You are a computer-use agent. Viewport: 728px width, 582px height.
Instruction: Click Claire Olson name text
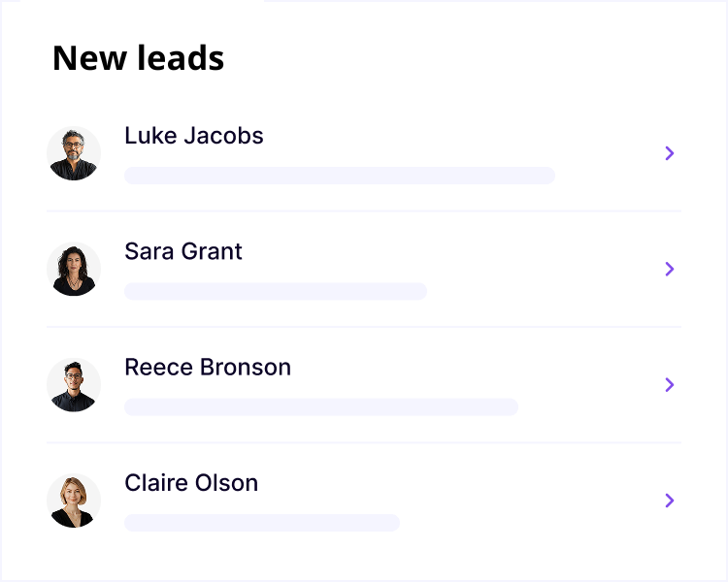pos(191,483)
